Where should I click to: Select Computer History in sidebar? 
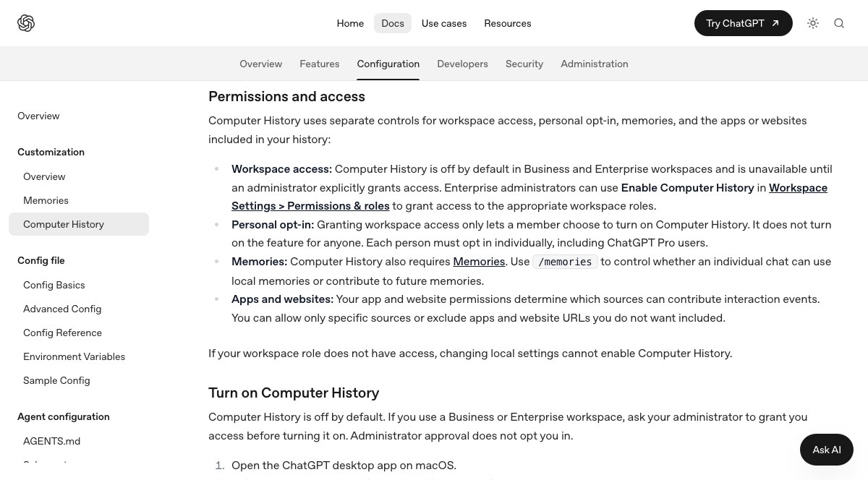pyautogui.click(x=79, y=224)
